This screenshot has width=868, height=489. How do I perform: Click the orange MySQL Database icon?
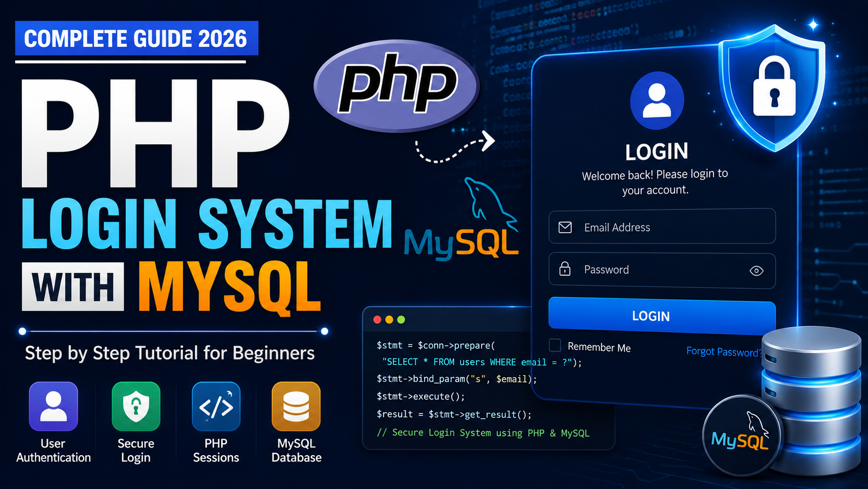point(296,406)
